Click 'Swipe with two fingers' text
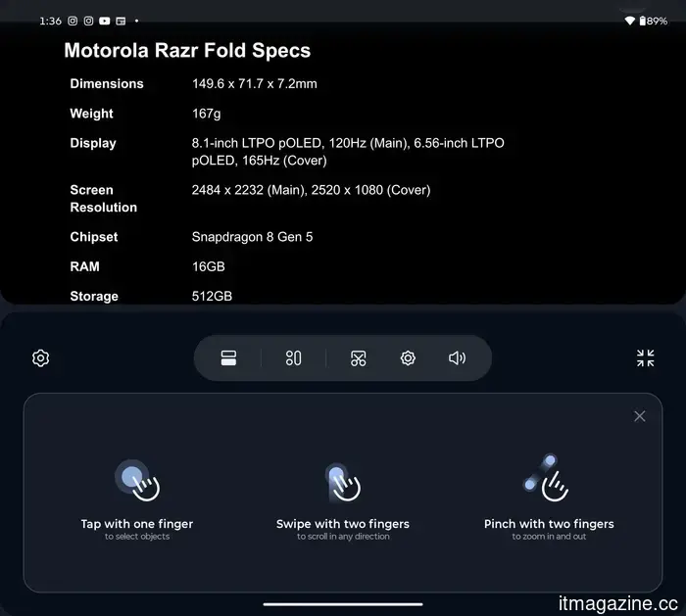 (343, 523)
